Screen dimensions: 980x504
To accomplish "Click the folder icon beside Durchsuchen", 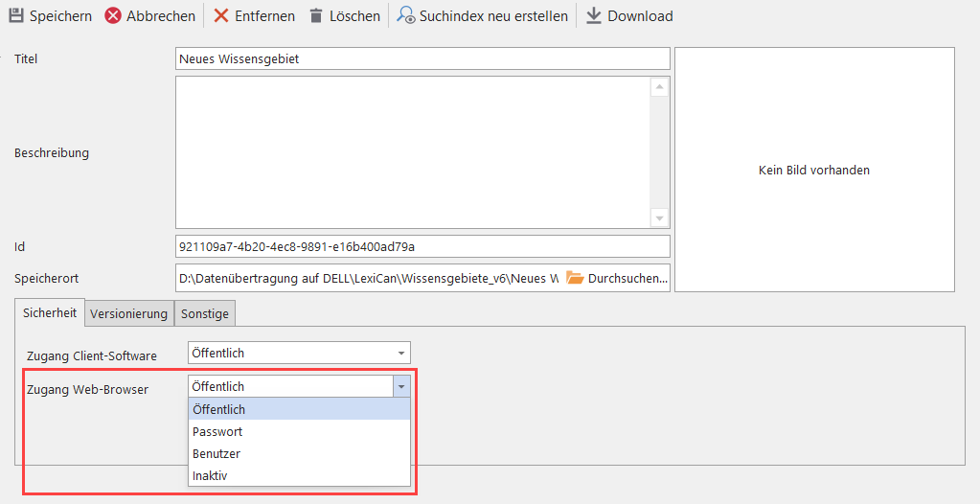I will [x=575, y=278].
